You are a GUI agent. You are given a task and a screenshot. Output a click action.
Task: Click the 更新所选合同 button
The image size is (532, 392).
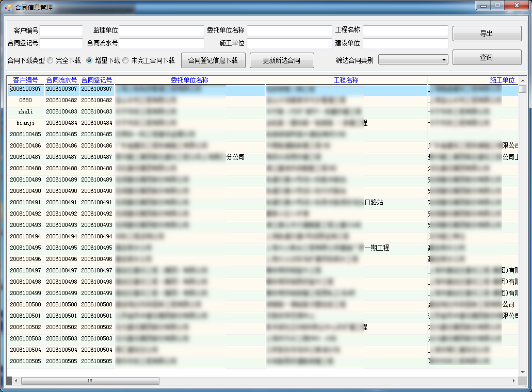click(281, 60)
